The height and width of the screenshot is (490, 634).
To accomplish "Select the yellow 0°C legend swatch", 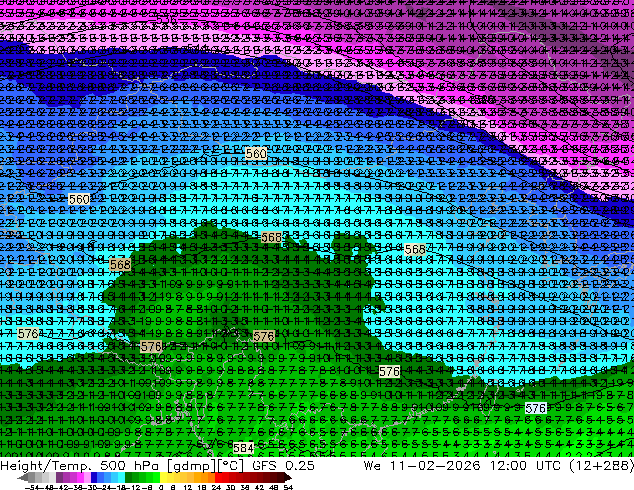I will pos(163,477).
